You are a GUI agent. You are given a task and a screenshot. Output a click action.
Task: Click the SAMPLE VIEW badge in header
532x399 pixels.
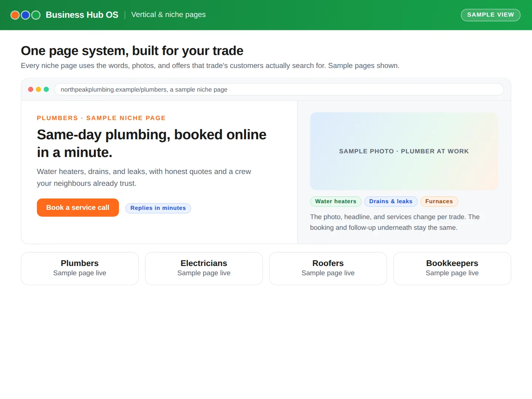(x=491, y=15)
